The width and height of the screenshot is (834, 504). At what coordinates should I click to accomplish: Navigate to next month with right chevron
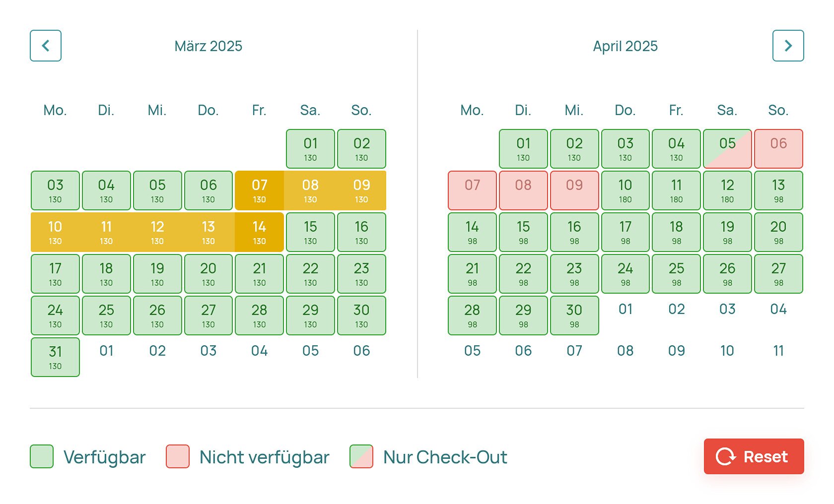pos(788,46)
